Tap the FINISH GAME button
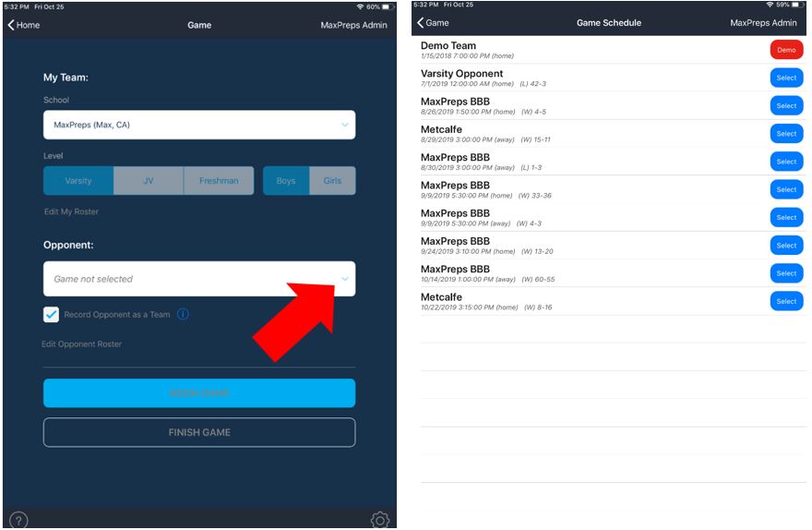 pyautogui.click(x=199, y=432)
